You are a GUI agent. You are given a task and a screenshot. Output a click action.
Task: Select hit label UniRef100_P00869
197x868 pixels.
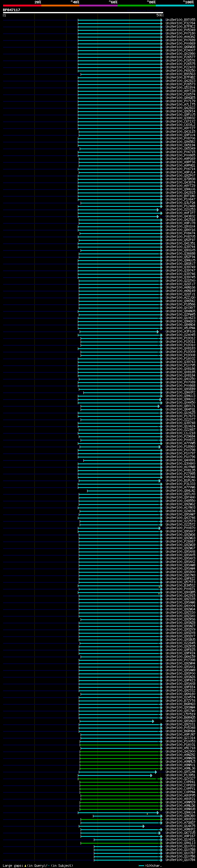pyautogui.click(x=180, y=43)
